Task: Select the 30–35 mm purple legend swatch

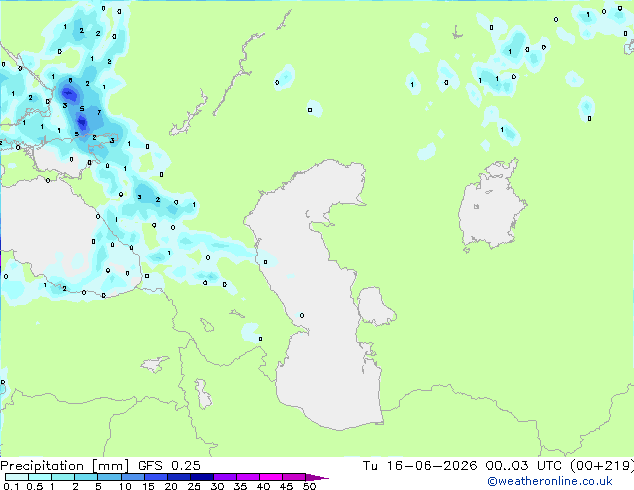Action: pos(224,477)
